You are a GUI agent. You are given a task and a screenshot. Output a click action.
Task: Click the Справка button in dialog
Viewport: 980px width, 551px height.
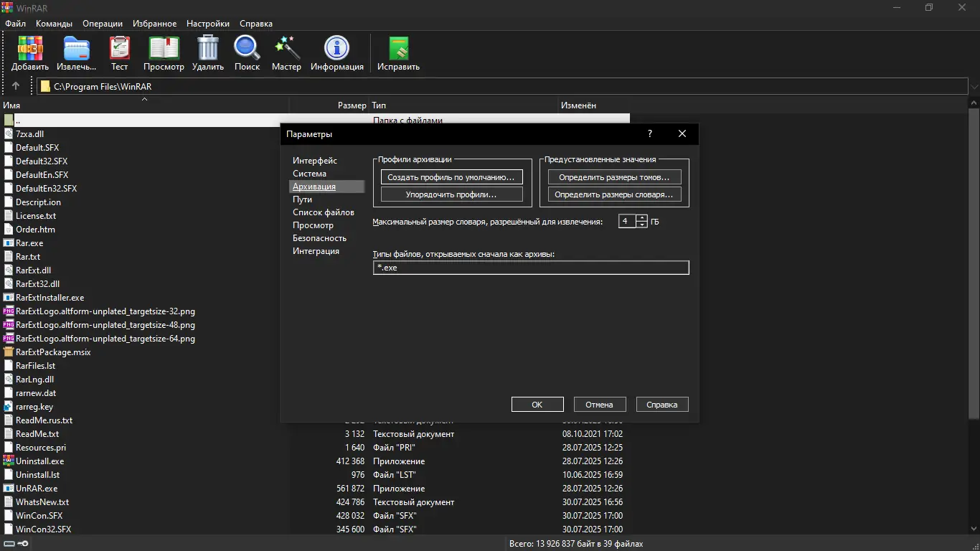pos(662,405)
